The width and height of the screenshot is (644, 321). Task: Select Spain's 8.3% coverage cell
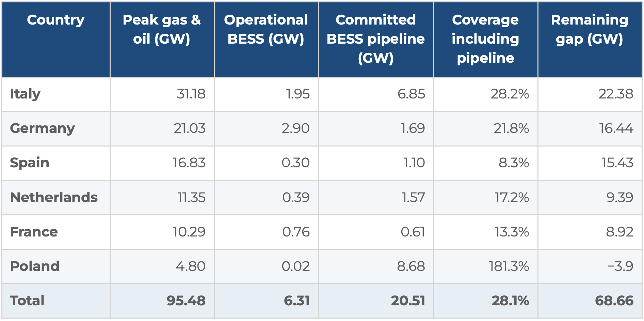(x=514, y=163)
